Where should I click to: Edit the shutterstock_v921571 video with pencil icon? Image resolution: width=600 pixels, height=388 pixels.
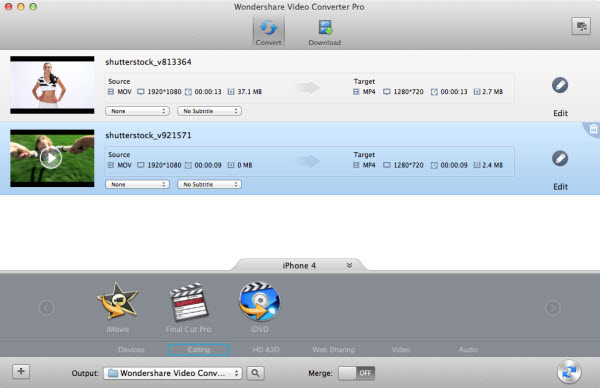point(560,158)
